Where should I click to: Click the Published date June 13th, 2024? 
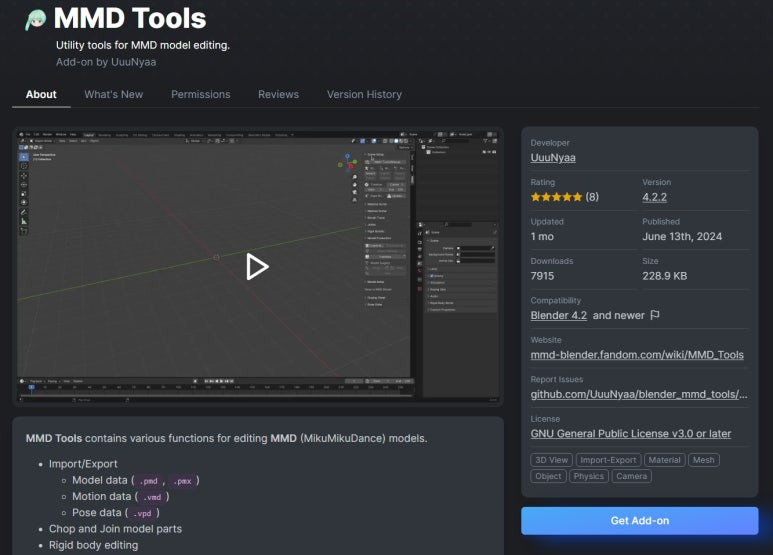tap(682, 237)
